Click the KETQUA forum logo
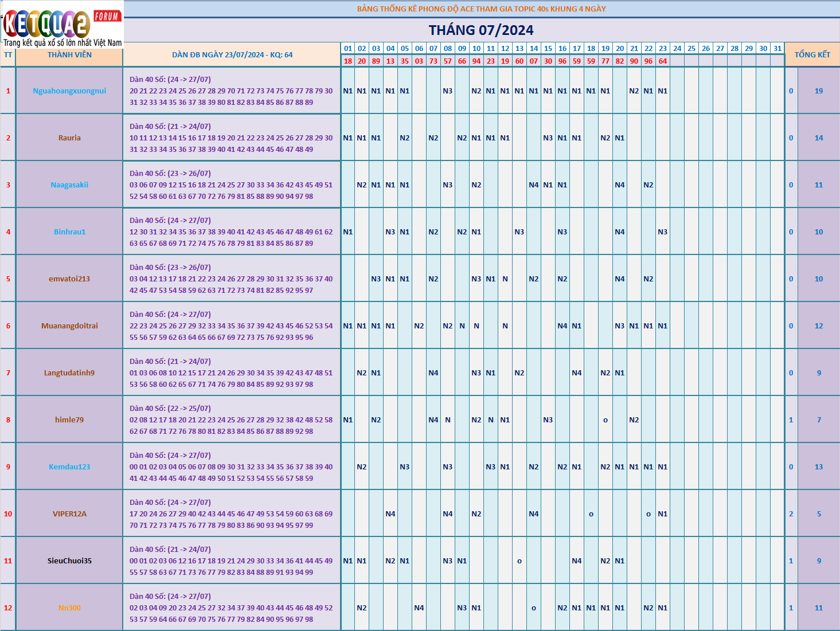The image size is (840, 631). [62, 24]
